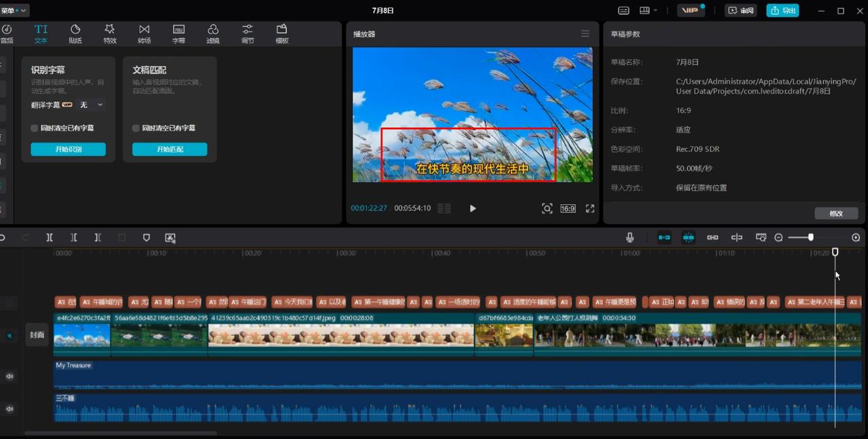Image resolution: width=868 pixels, height=439 pixels.
Task: Check 同时清空已有字幕 under 文稿匹配
Action: point(136,128)
